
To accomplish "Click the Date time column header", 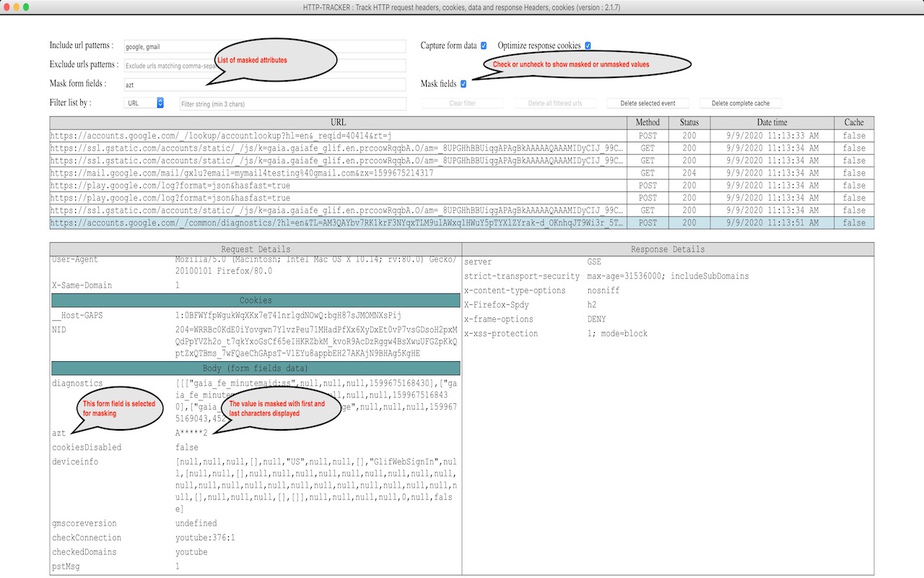I will tap(772, 122).
